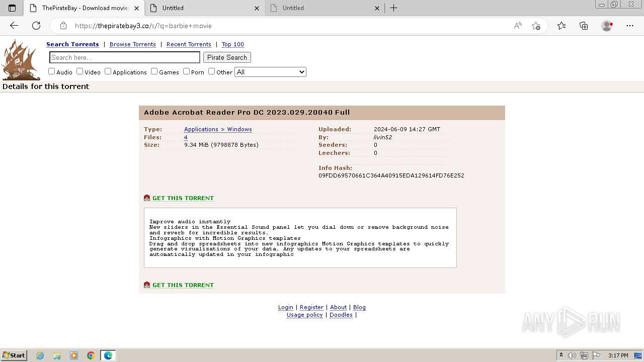Open the media player taskbar icon
The width and height of the screenshot is (644, 362).
[74, 355]
